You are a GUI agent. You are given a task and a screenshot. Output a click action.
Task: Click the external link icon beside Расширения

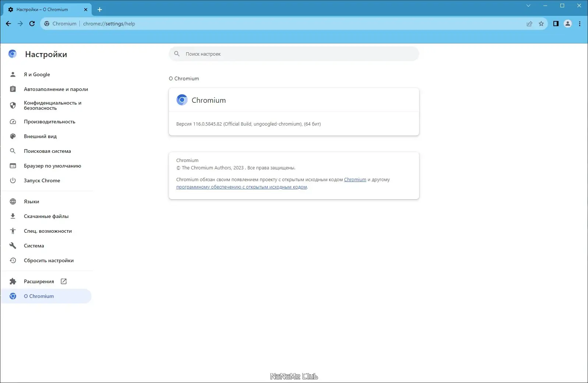[x=64, y=281]
